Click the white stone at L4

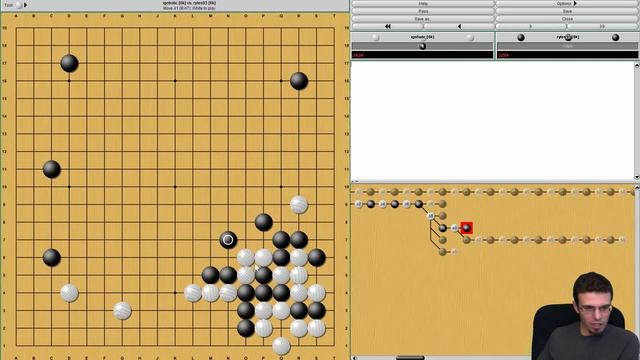(193, 293)
